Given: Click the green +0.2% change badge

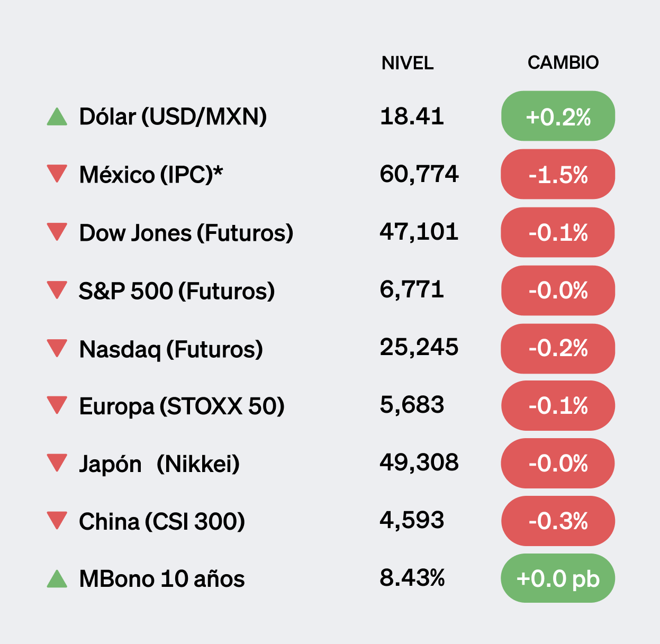Looking at the screenshot, I should 558,116.
